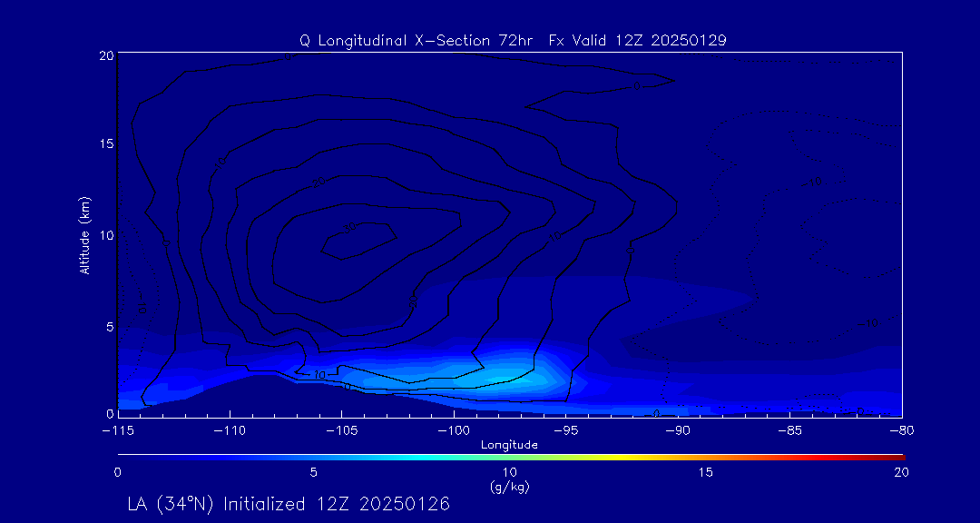This screenshot has height=523, width=980.
Task: Click 'LA (34°N) Initialized 12Z 20250126' footer text
Action: click(x=289, y=504)
